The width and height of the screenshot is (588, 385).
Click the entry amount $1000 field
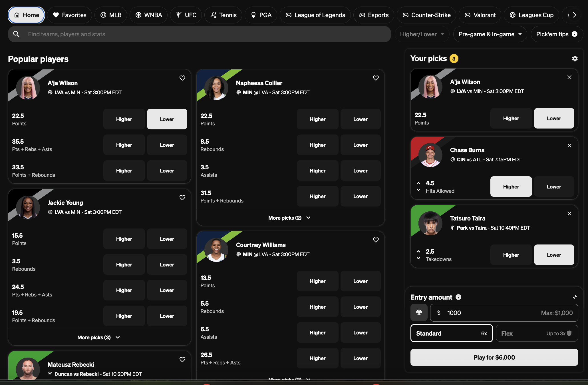pyautogui.click(x=504, y=313)
